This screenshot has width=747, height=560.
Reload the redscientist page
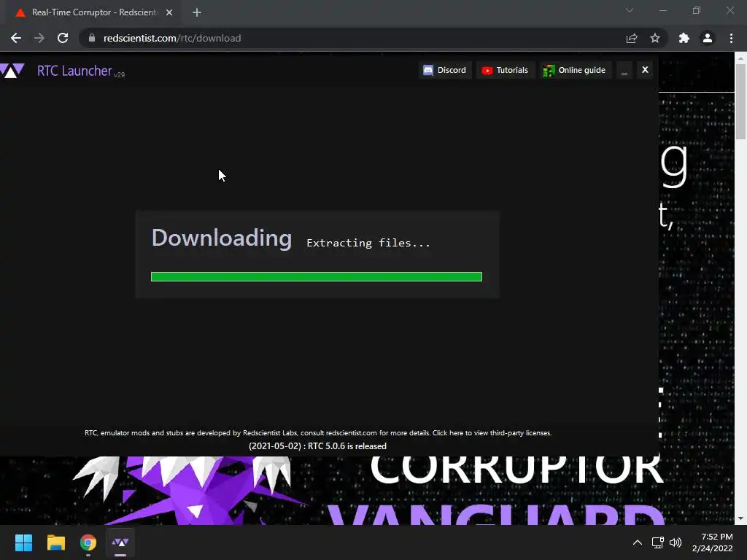(x=63, y=38)
